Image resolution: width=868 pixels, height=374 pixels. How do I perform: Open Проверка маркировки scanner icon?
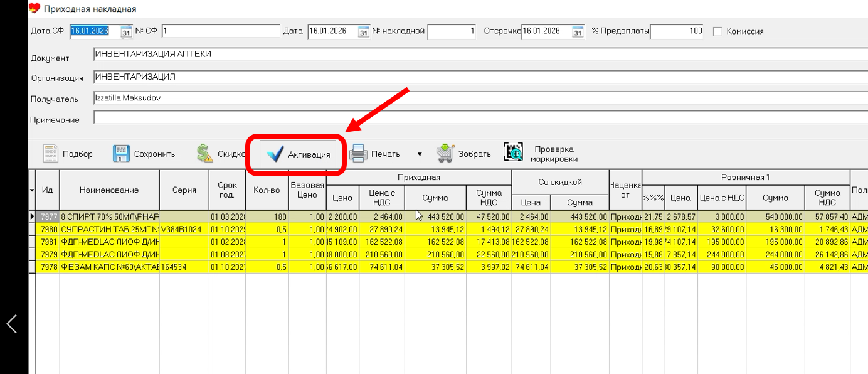click(514, 152)
